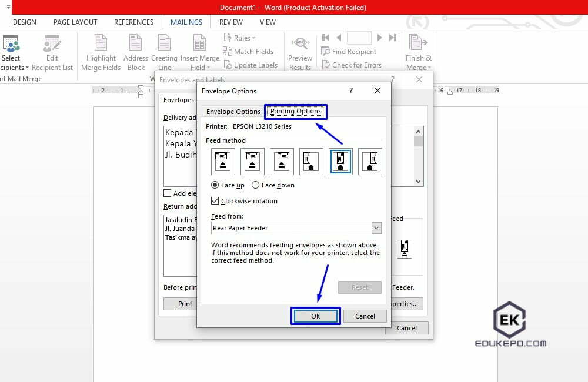
Task: Open the REVIEW ribbon tab
Action: pyautogui.click(x=230, y=22)
